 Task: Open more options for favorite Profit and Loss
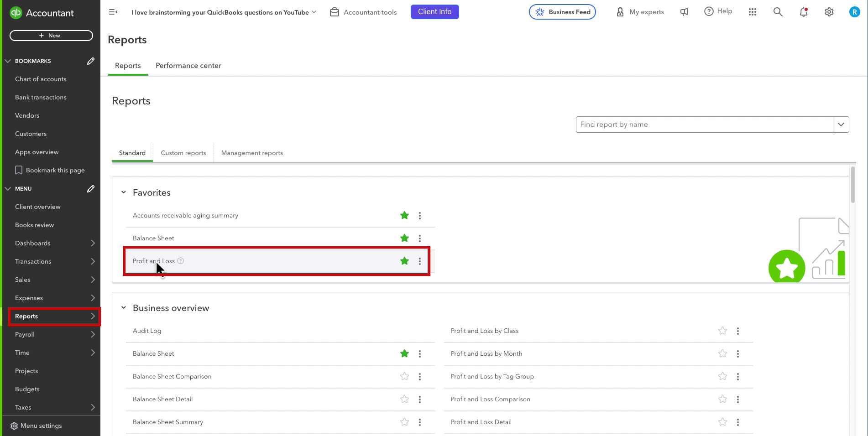[x=420, y=261]
